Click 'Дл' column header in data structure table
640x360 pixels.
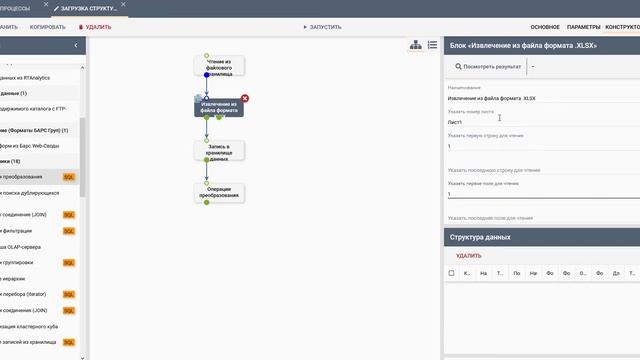pyautogui.click(x=616, y=273)
